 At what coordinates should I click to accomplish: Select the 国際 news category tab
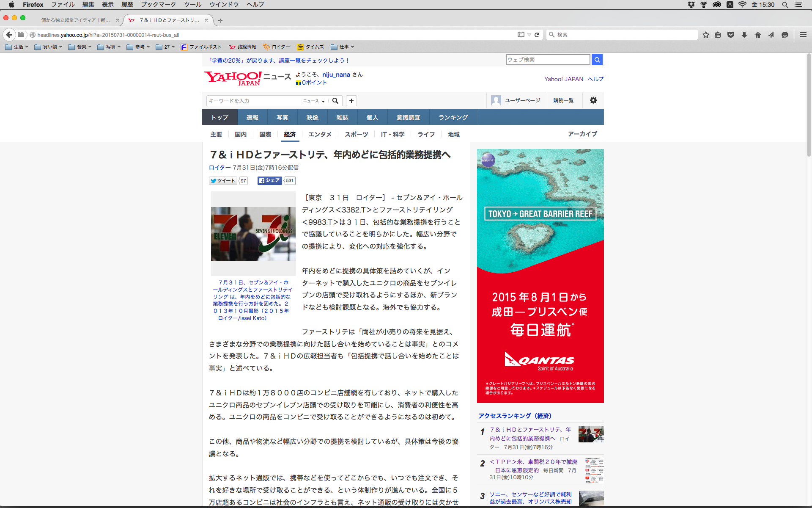click(265, 134)
